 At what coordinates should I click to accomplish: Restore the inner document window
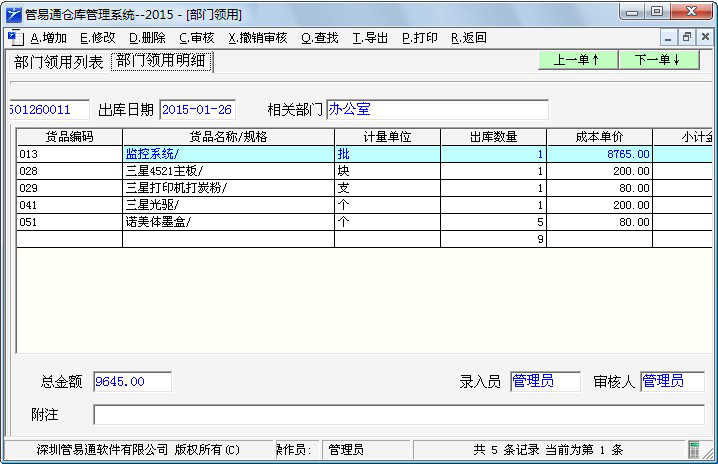pyautogui.click(x=687, y=37)
